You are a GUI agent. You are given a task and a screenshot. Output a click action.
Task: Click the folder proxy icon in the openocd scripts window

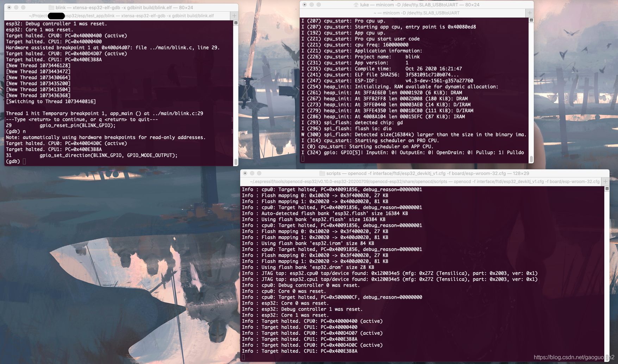[322, 174]
